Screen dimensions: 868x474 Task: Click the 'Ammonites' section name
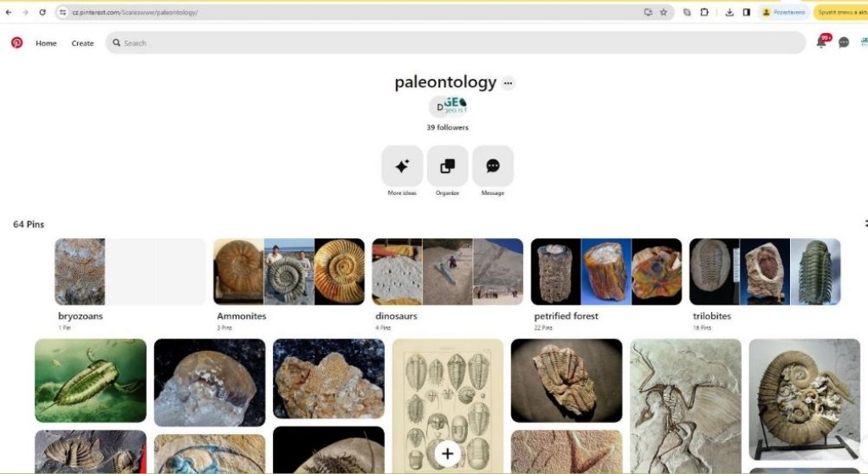pos(242,316)
